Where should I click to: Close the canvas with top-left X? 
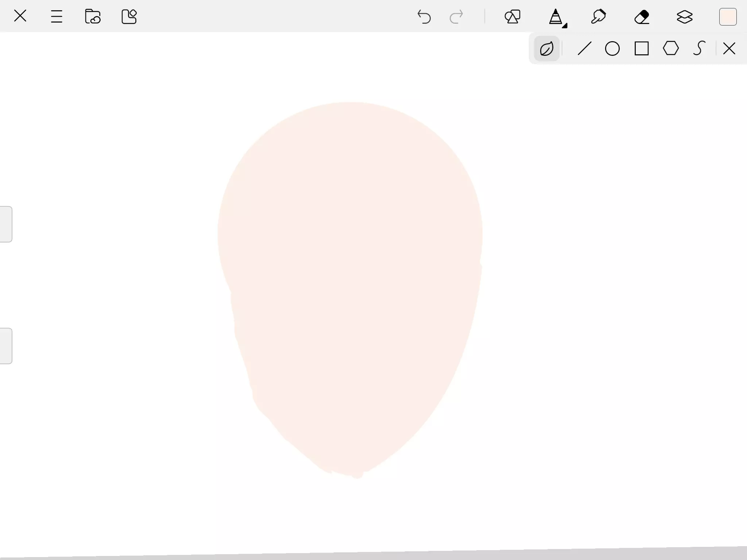20,16
